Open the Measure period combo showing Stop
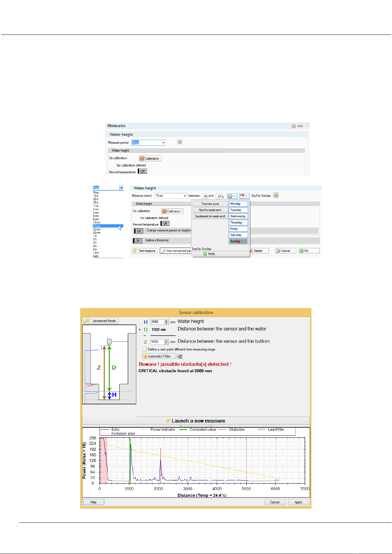The width and height of the screenshot is (392, 554). click(148, 142)
